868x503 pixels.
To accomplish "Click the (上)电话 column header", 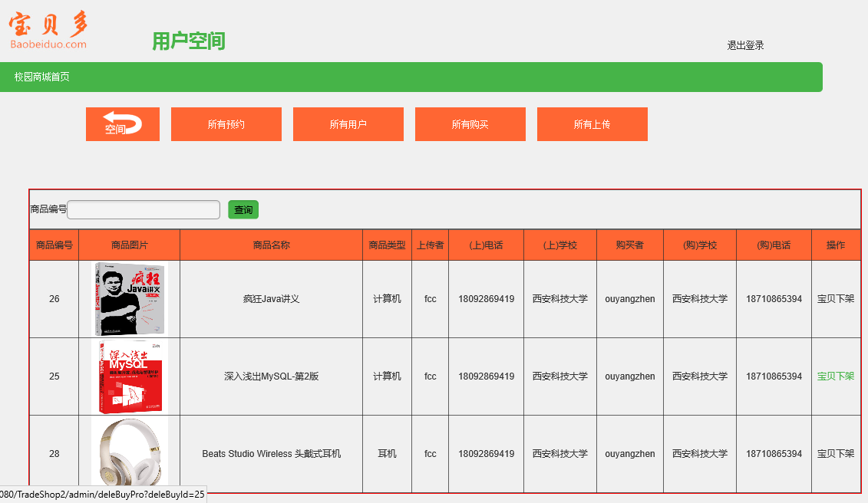I will tap(486, 245).
